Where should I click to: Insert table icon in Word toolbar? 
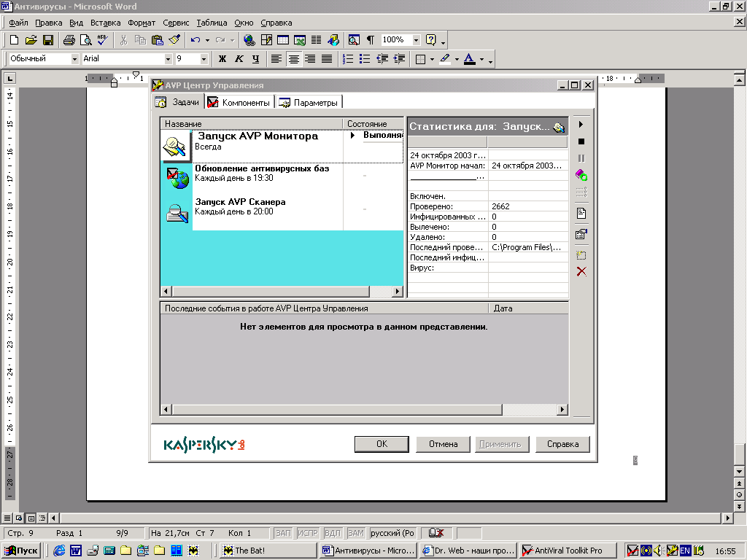(x=283, y=40)
